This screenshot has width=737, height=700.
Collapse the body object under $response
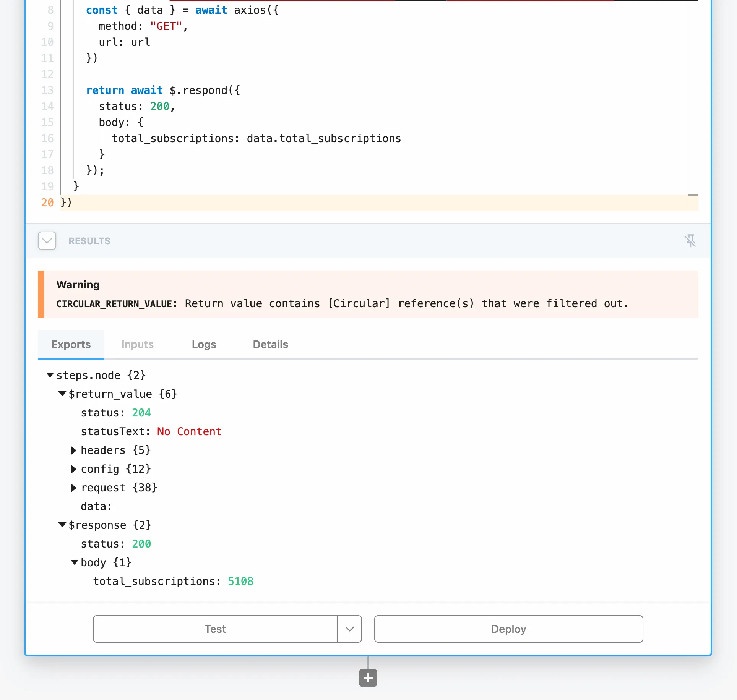click(75, 562)
